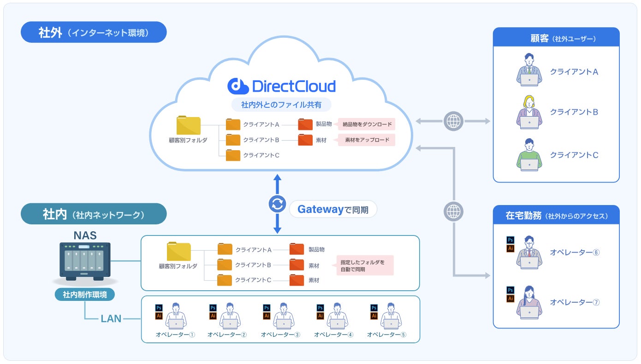Click the オペレーター⑥ text label
The width and height of the screenshot is (641, 364).
click(575, 252)
